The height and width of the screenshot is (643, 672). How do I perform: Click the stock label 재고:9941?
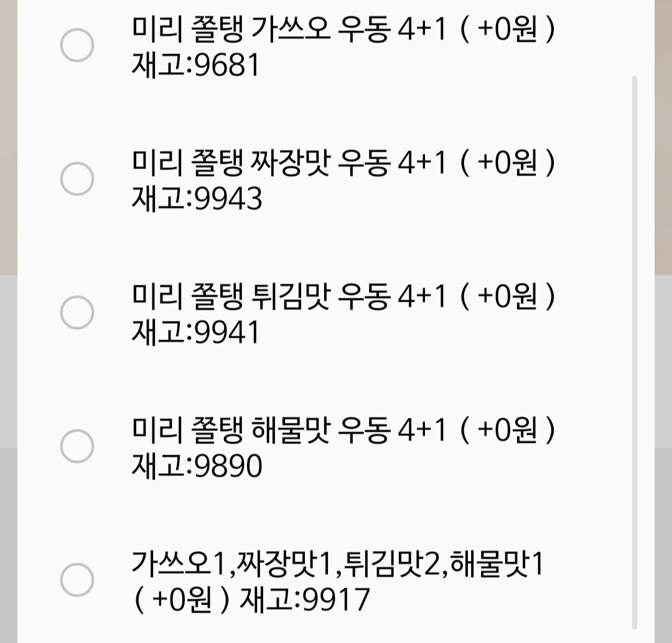pyautogui.click(x=195, y=333)
